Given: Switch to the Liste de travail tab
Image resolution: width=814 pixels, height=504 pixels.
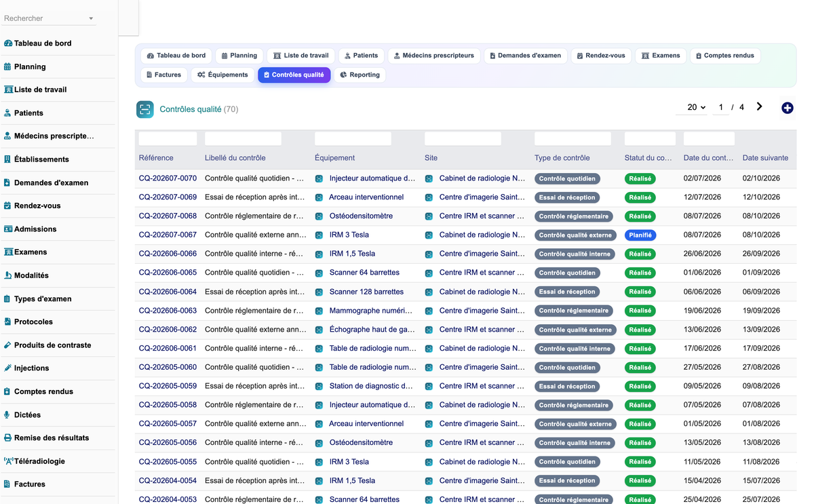Looking at the screenshot, I should click(301, 56).
